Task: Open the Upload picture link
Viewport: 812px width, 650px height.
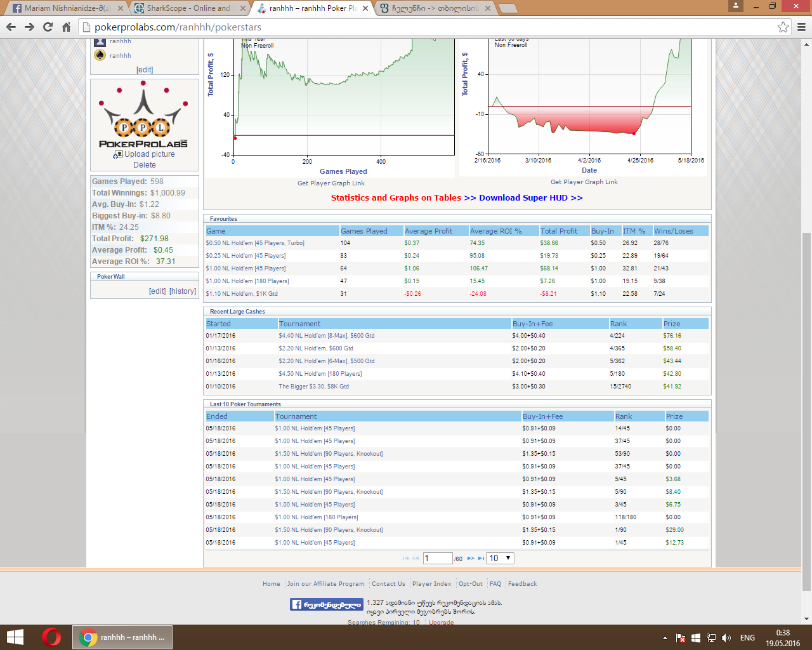Action: click(149, 154)
